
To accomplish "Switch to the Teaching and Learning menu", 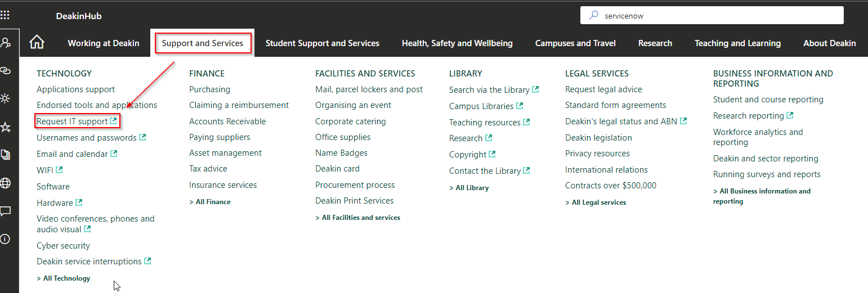I will (737, 43).
